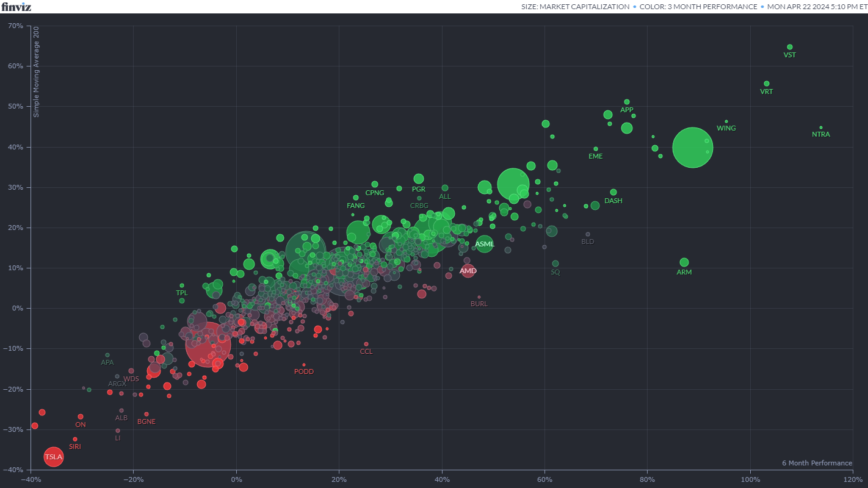Click the ARM ticker label
Screen dimensions: 868x488
(x=684, y=272)
